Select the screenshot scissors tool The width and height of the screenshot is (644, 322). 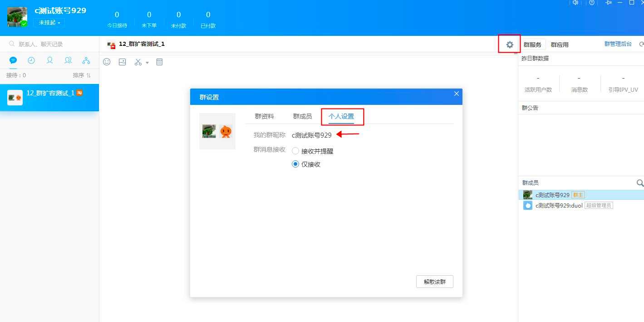coord(138,62)
